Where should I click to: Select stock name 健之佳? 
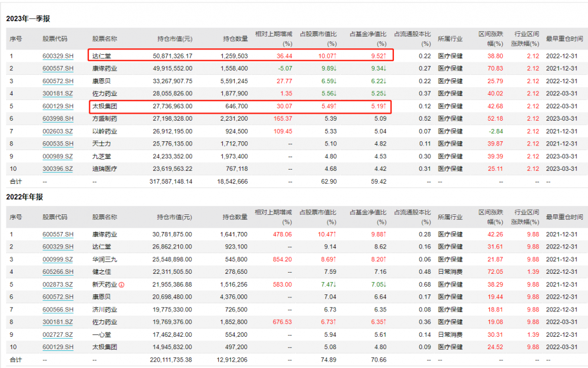pos(102,272)
